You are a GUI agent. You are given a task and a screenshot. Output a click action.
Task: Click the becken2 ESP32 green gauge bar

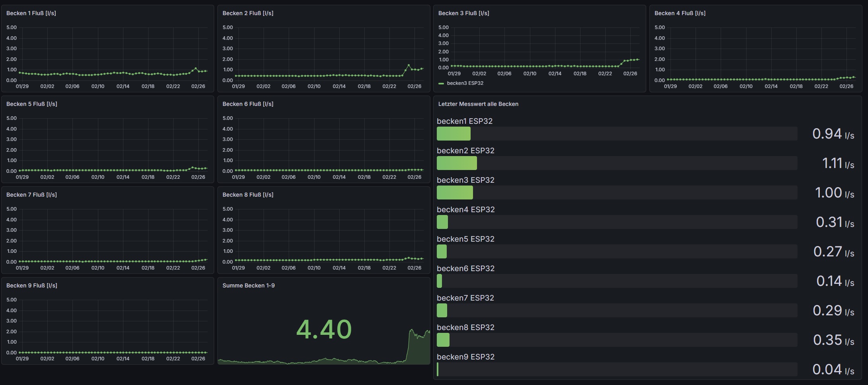click(x=457, y=163)
